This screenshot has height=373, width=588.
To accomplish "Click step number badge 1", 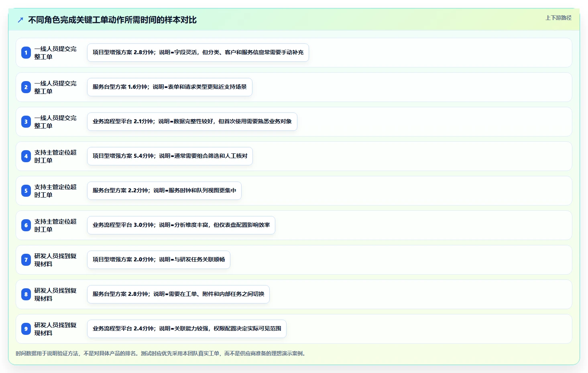I will (x=26, y=53).
